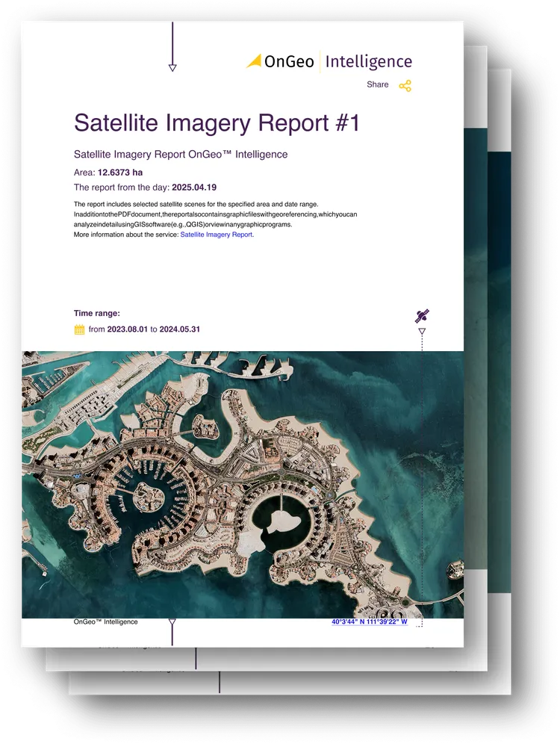
Task: Open the Satellite Imagery Report link
Action: (217, 235)
